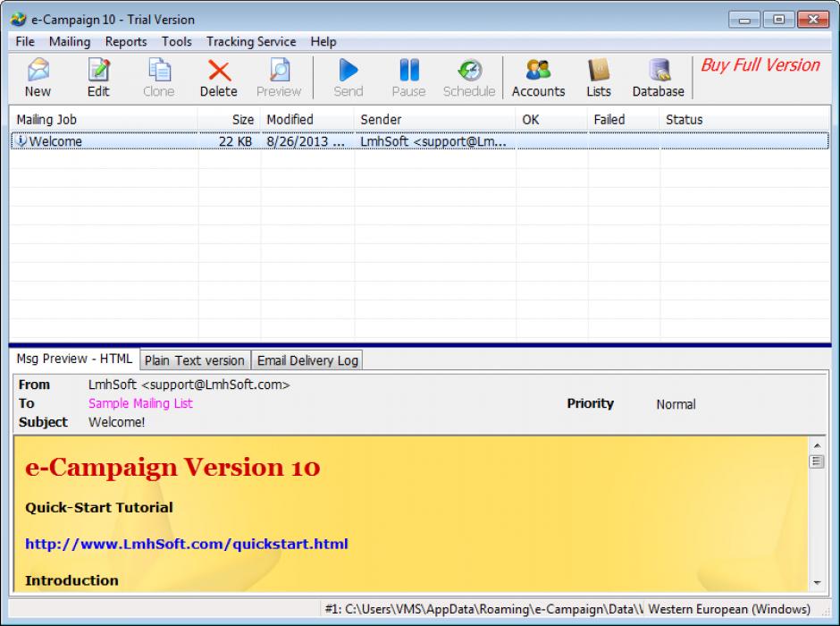
Task: Click the data path in the status bar
Action: tap(484, 609)
